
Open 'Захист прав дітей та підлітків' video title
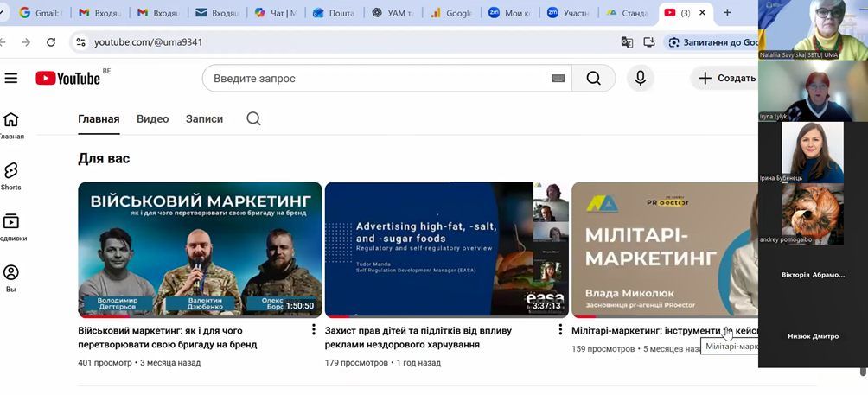point(418,337)
